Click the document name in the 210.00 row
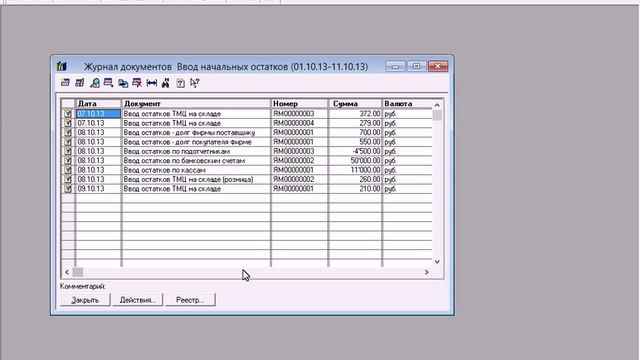The image size is (640, 360). coord(172,189)
